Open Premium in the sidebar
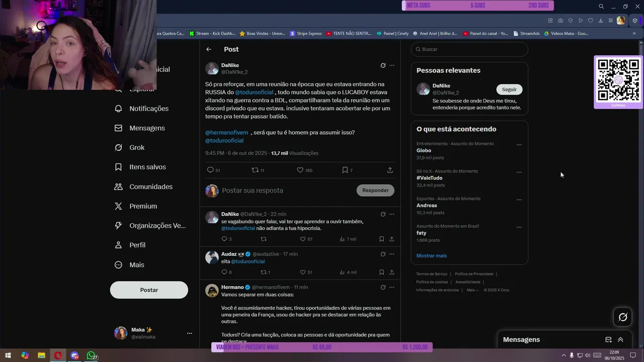This screenshot has width=644, height=362. click(x=136, y=206)
